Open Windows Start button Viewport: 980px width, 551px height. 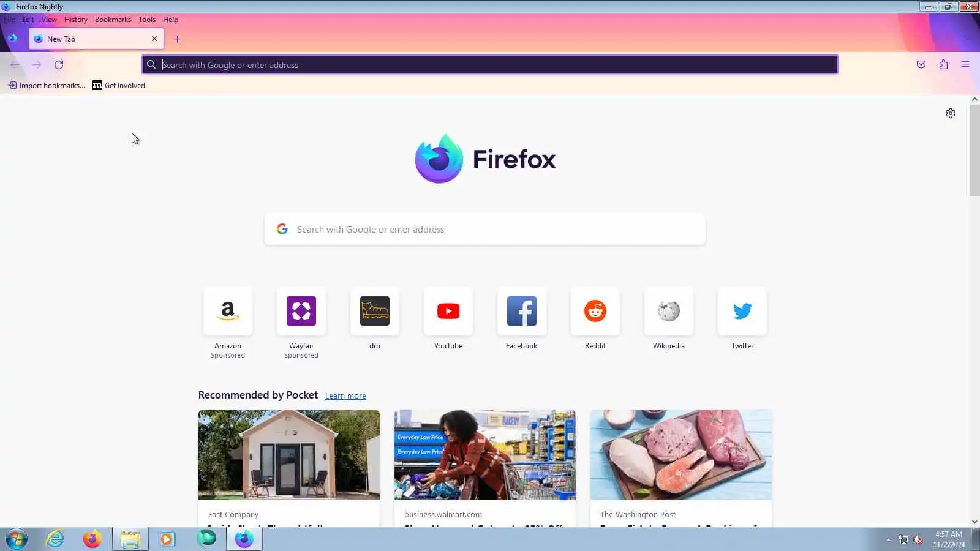tap(17, 539)
